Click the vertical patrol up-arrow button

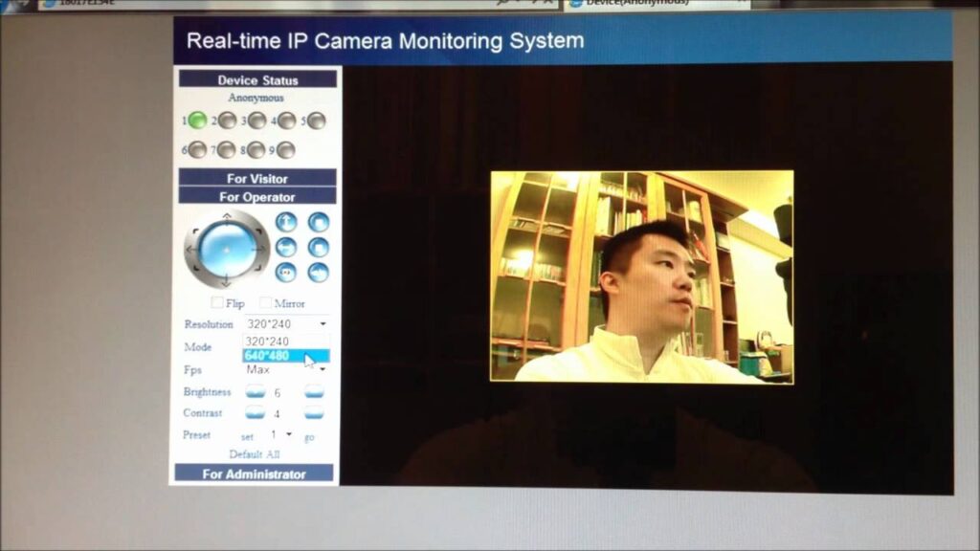coord(286,222)
